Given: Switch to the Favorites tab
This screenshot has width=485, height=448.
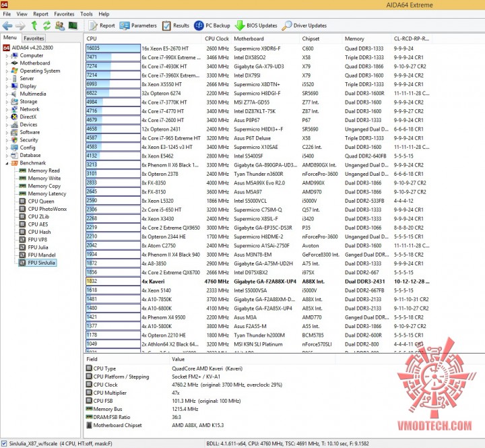Looking at the screenshot, I should point(34,38).
